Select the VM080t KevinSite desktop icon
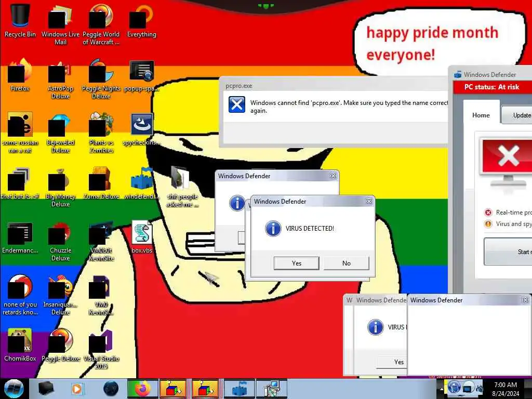The image size is (532, 399). tap(101, 241)
